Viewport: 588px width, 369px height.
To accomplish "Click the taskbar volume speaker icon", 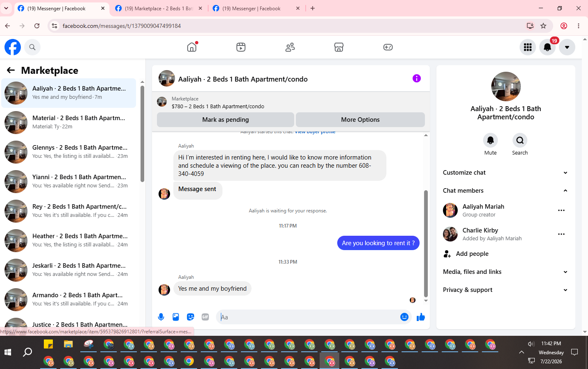I will (531, 344).
